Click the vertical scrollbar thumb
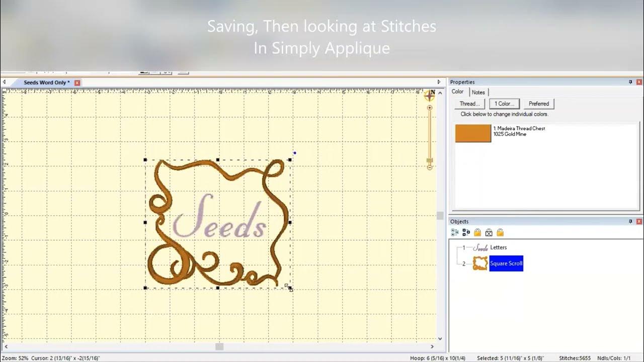 (x=440, y=215)
